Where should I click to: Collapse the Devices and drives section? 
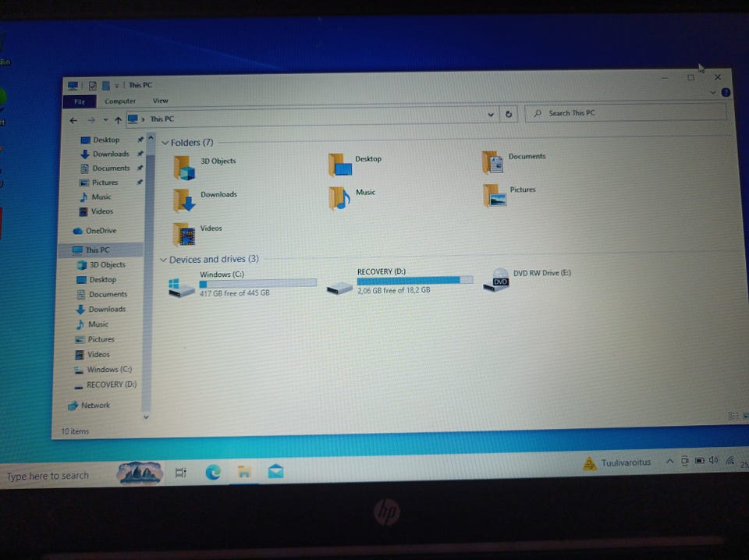click(163, 260)
